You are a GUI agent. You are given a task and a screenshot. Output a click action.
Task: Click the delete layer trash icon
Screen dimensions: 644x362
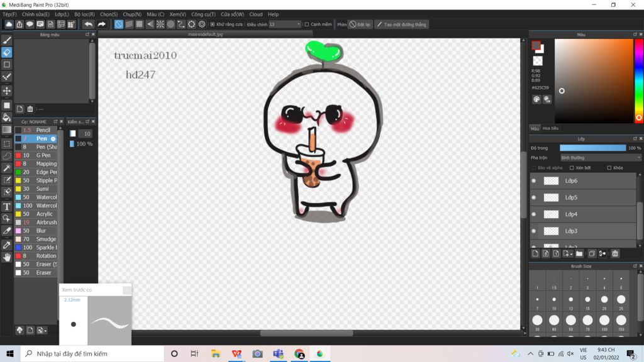[615, 254]
